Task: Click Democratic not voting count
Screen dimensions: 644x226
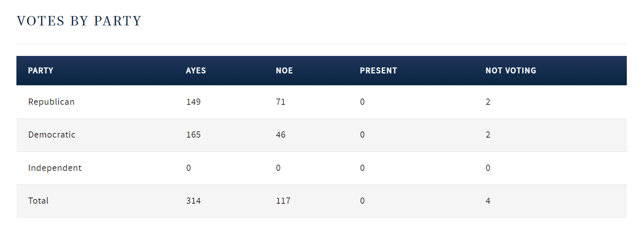Action: tap(488, 135)
